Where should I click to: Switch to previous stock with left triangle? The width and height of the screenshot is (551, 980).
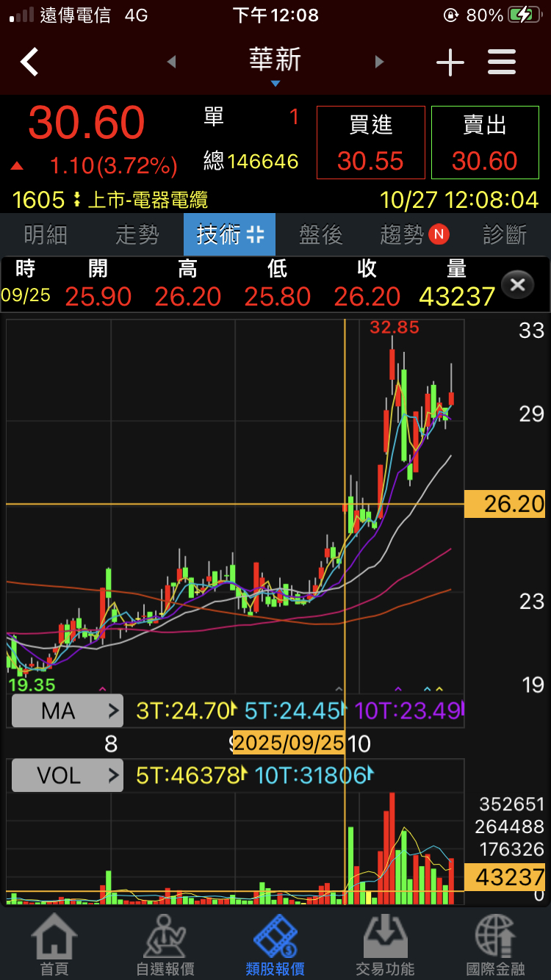pyautogui.click(x=172, y=62)
